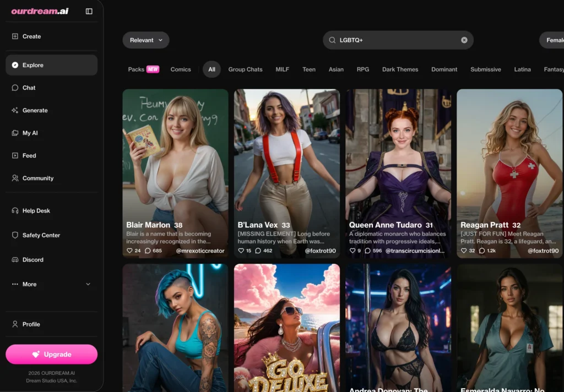Screen dimensions: 564x392
Task: Open Profile page
Action: (x=51, y=324)
